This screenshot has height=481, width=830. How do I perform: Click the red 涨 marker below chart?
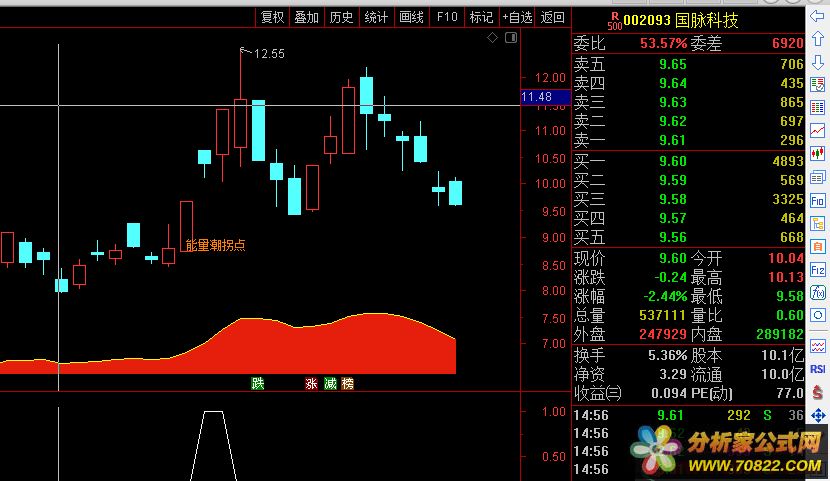[x=311, y=383]
